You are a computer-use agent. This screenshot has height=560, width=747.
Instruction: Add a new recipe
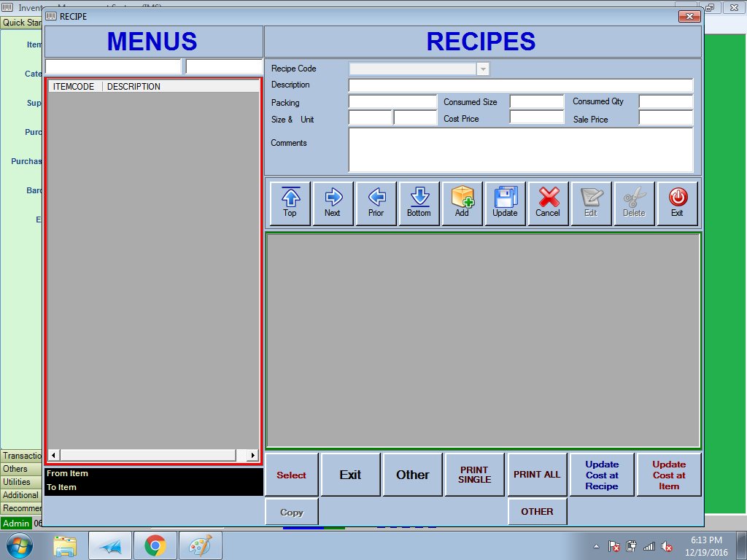coord(462,203)
